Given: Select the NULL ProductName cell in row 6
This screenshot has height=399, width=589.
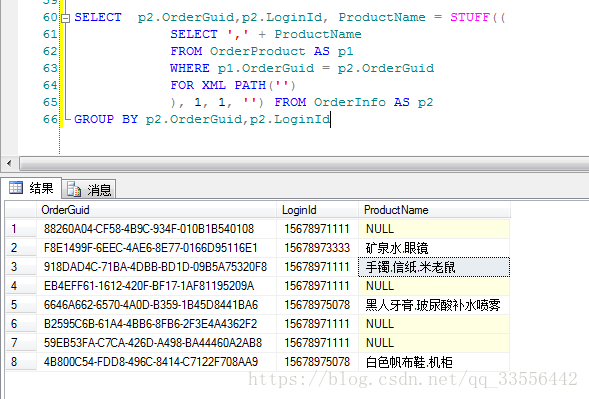Looking at the screenshot, I should pos(434,324).
